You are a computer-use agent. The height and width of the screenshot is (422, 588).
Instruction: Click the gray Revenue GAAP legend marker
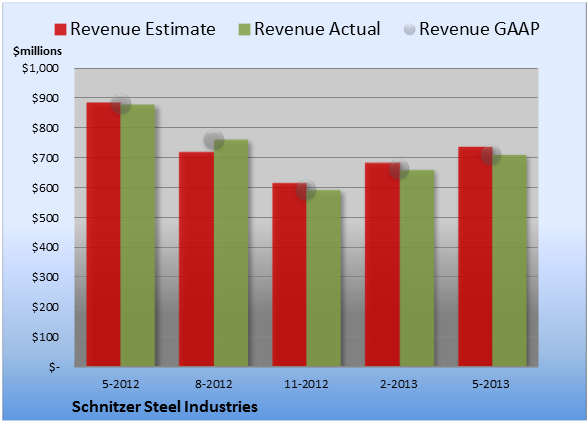(x=410, y=30)
